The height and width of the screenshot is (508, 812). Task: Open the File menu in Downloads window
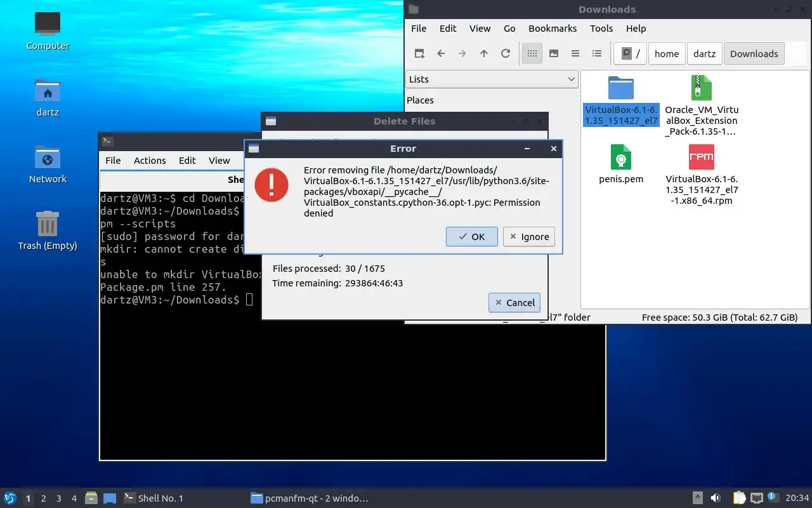[x=419, y=29]
